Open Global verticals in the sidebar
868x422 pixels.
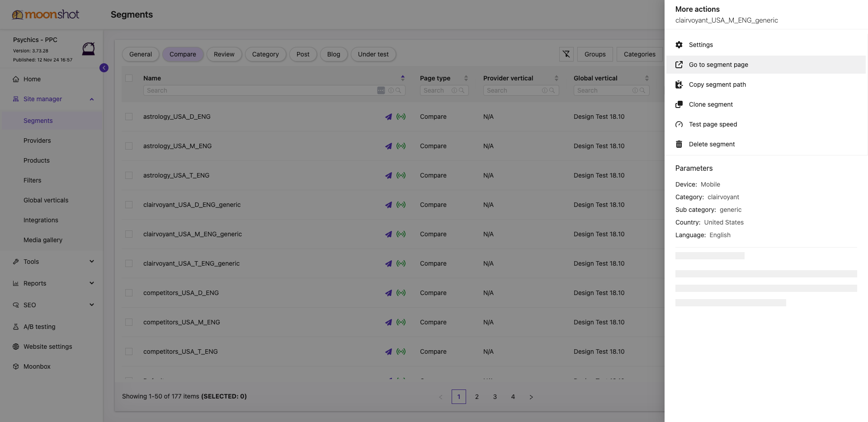pyautogui.click(x=46, y=200)
